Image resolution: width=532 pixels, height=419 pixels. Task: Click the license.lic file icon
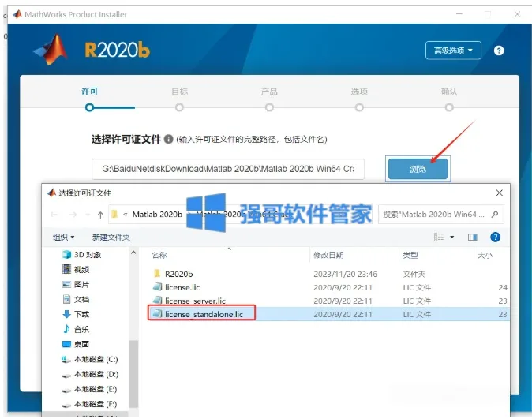(x=157, y=287)
